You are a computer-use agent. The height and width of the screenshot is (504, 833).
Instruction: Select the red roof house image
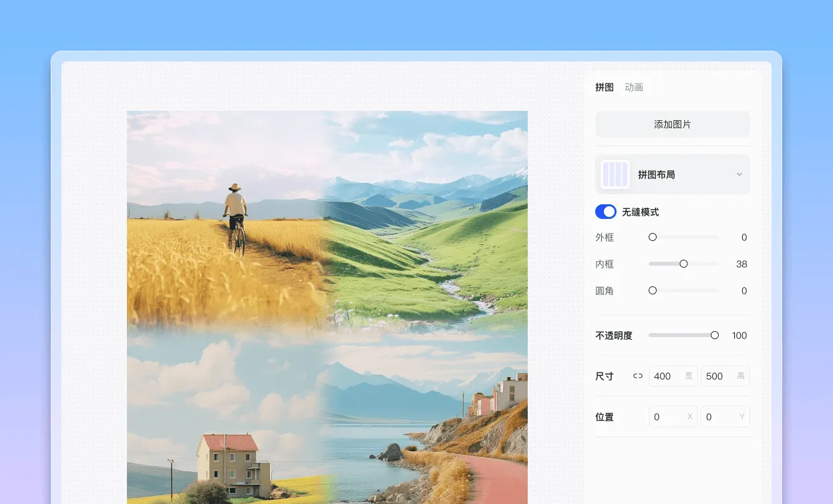pos(227,415)
